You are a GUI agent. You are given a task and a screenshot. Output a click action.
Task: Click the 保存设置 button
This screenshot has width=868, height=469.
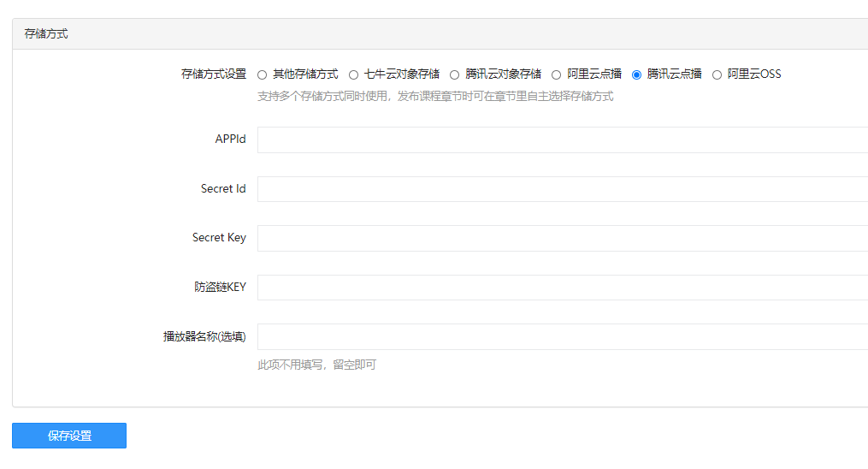point(69,436)
